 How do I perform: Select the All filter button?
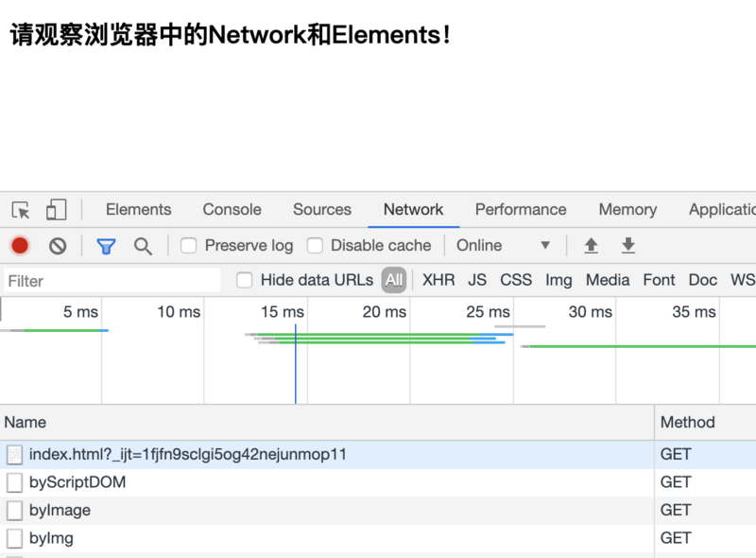pyautogui.click(x=394, y=280)
